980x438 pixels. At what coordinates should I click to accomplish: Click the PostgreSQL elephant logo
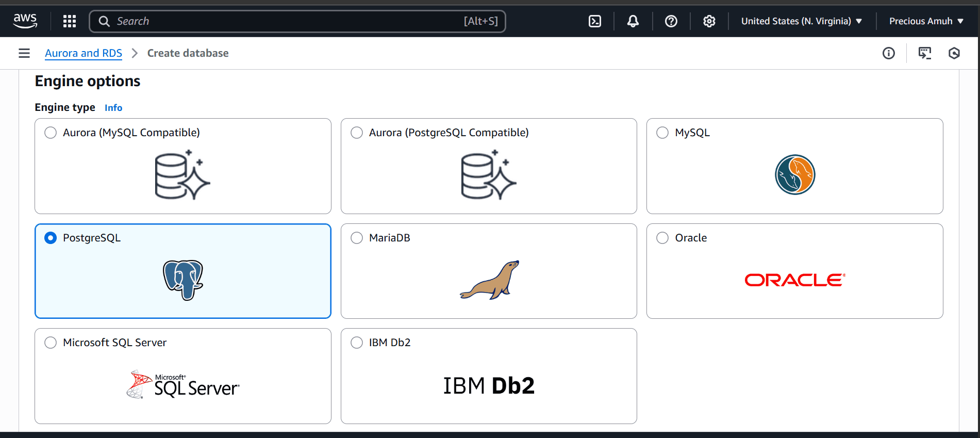click(183, 280)
